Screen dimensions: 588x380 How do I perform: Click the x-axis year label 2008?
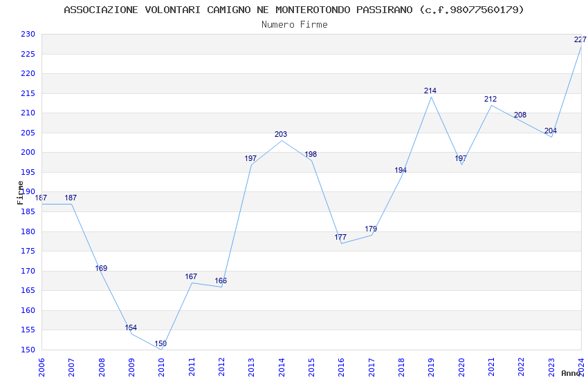101,368
